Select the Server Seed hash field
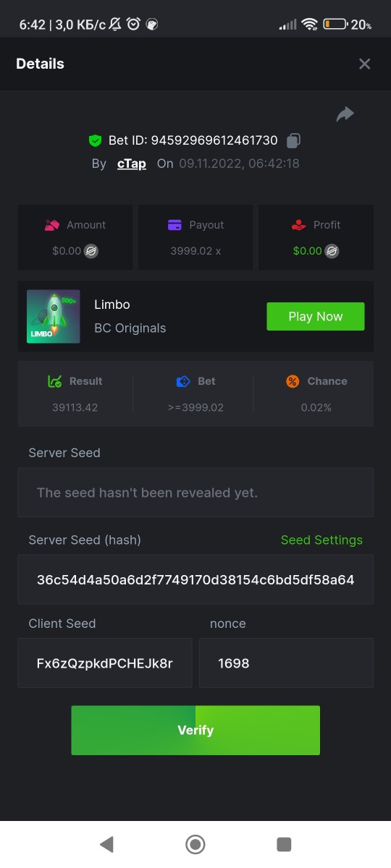The height and width of the screenshot is (868, 391). click(195, 579)
